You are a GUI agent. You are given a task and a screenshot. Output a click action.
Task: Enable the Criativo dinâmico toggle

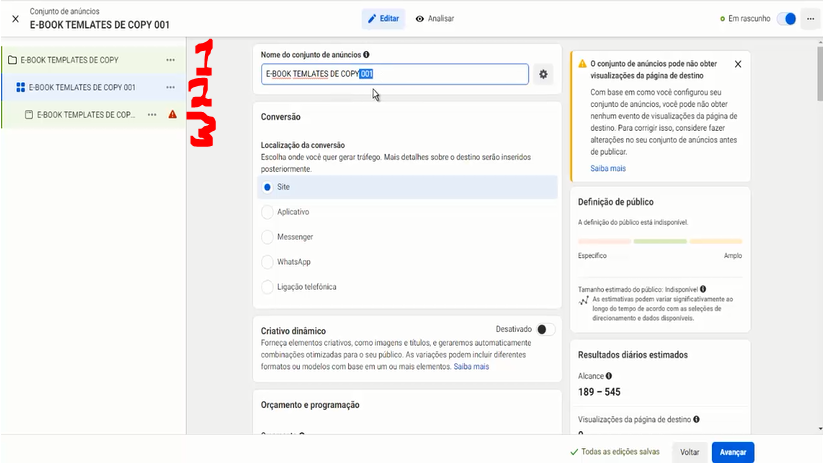click(x=545, y=329)
